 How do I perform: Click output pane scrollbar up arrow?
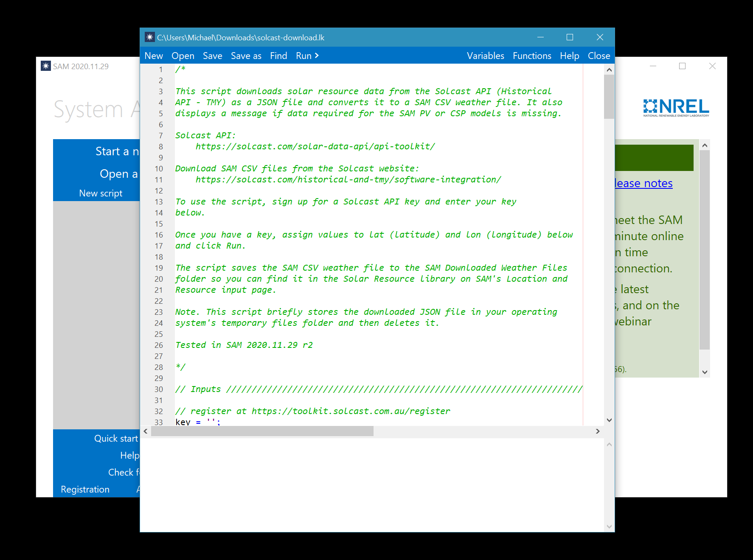(609, 445)
